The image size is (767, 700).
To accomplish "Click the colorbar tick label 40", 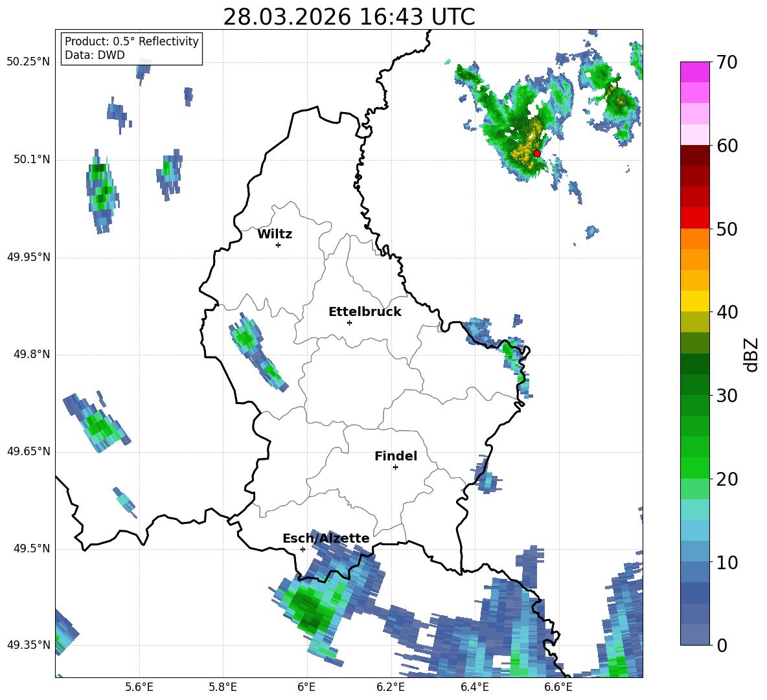I will (727, 312).
